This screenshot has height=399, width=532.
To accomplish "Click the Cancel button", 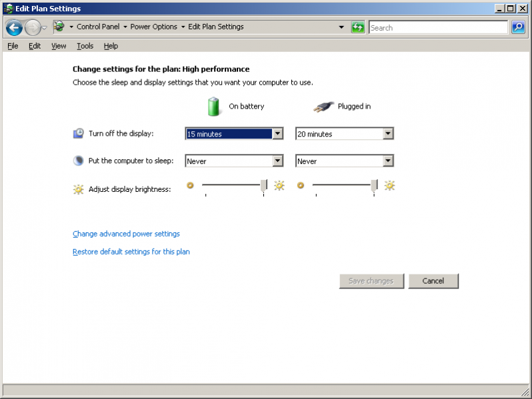I will (433, 281).
